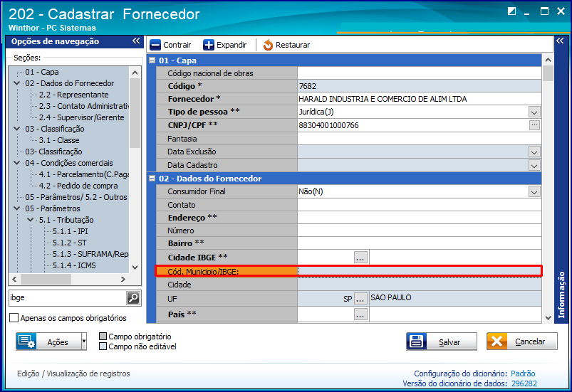Select 5.1.3 - SUFRAMA/Rep tree item
This screenshot has height=392, width=572.
90,254
